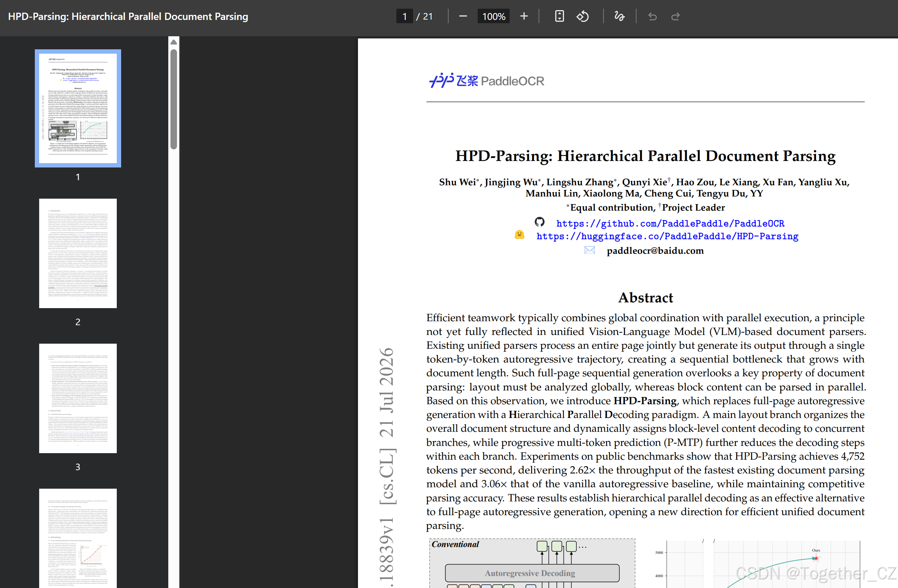This screenshot has width=898, height=588.
Task: Click the '*Equal contribution, †Project Leader' line
Action: (645, 207)
